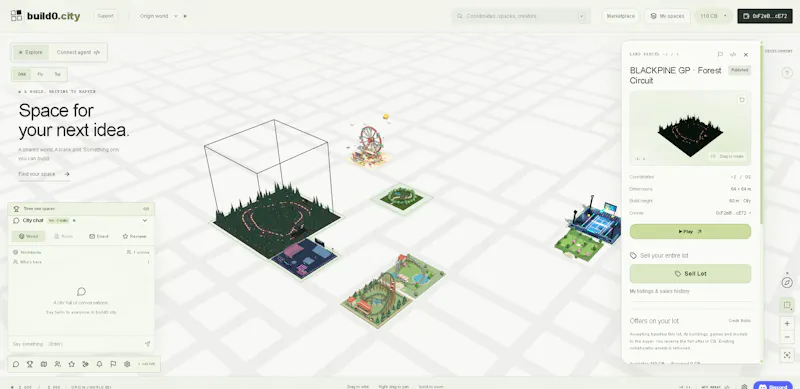The image size is (800, 389).
Task: Click the Published status badge
Action: click(739, 70)
